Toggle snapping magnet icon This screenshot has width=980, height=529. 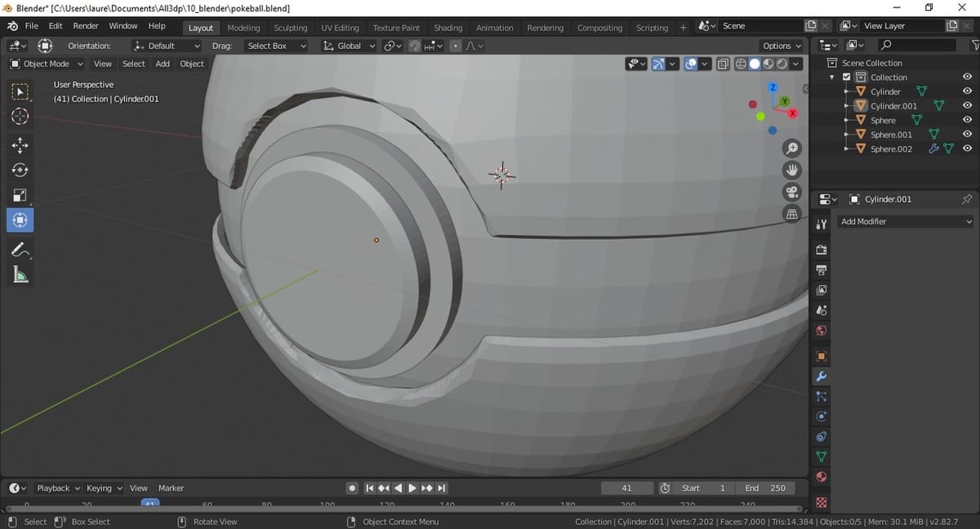point(415,46)
